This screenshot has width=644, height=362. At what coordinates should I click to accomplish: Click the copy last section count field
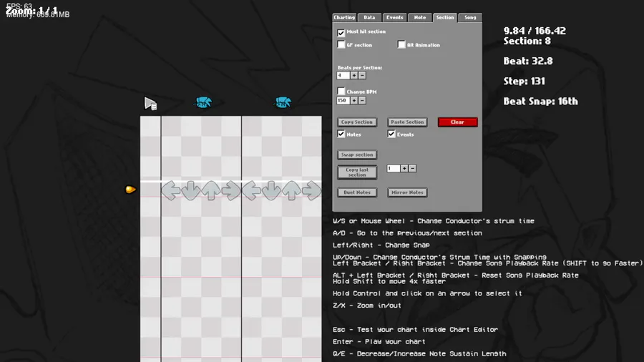(x=394, y=168)
